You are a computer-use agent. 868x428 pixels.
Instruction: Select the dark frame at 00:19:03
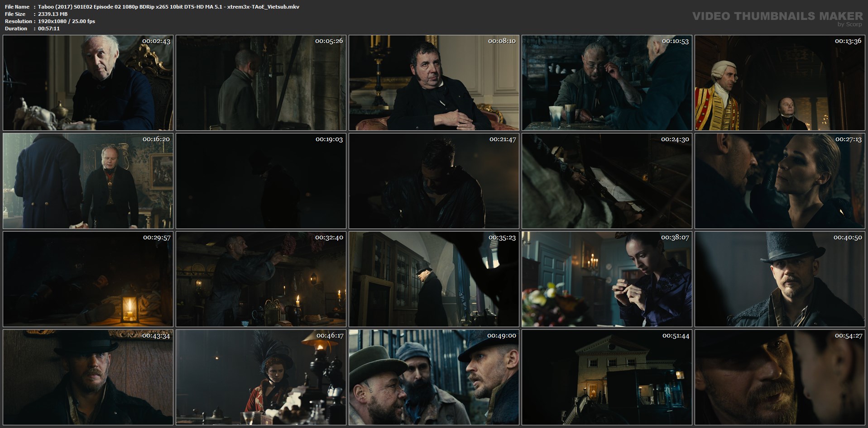coord(261,181)
